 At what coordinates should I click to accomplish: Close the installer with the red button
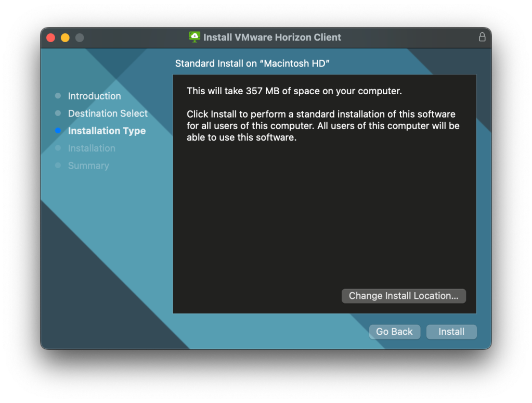[50, 37]
